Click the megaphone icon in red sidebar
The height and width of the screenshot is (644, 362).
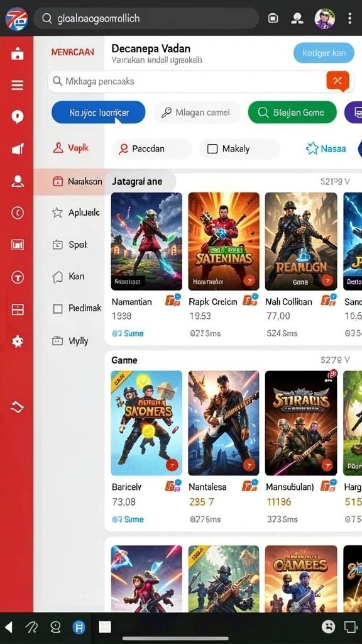click(x=17, y=148)
